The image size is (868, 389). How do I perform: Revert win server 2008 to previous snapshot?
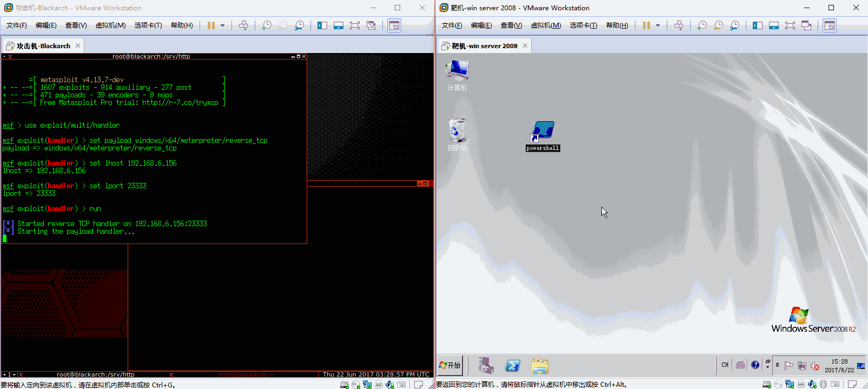point(718,25)
